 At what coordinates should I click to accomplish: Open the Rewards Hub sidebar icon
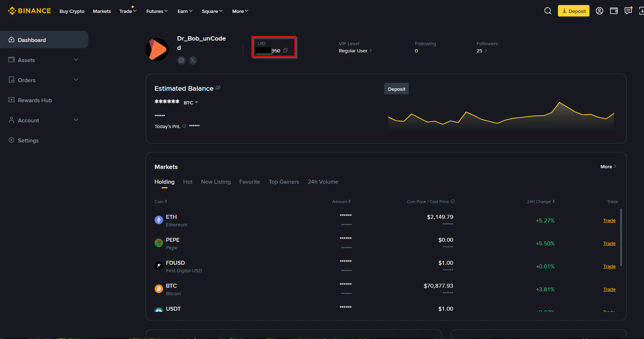[x=11, y=100]
